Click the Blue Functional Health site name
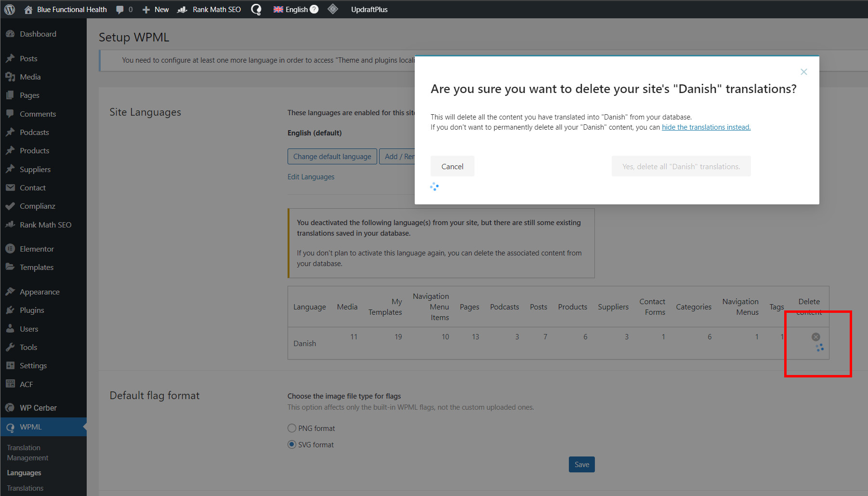 [x=72, y=10]
